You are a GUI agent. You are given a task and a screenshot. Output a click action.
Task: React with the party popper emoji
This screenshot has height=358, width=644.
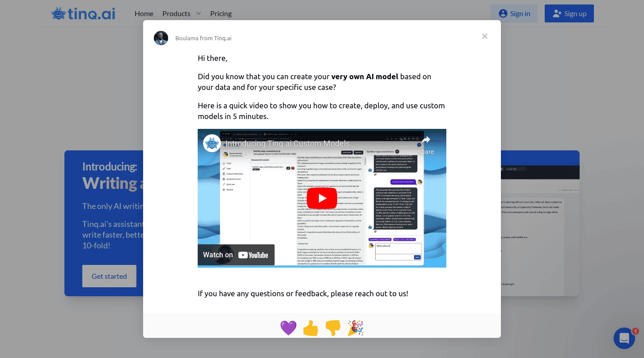tap(356, 328)
